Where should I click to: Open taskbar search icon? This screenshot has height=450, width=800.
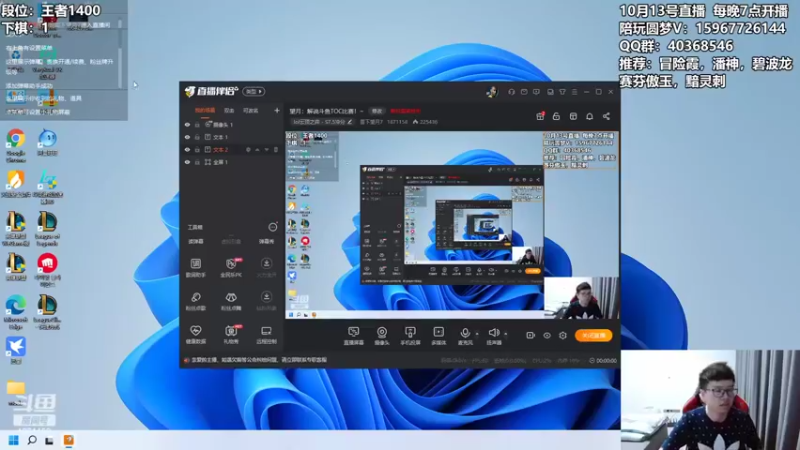[x=32, y=440]
